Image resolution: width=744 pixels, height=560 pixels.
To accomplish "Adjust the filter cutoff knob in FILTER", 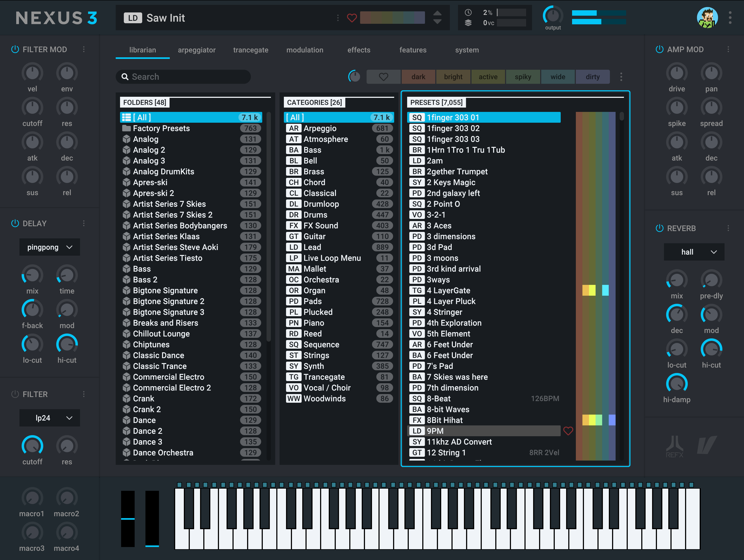I will pos(32,446).
